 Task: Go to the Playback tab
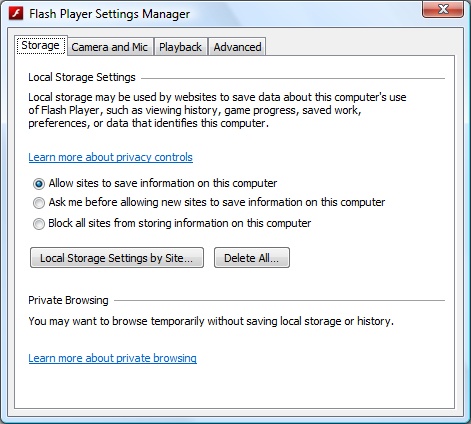tap(181, 47)
